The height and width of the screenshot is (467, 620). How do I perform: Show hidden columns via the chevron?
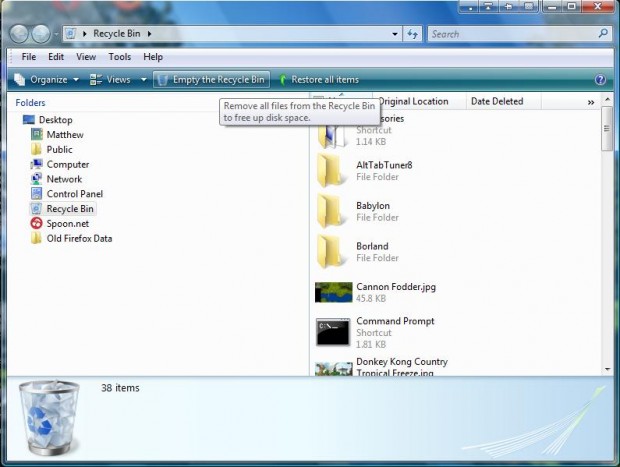(x=590, y=102)
